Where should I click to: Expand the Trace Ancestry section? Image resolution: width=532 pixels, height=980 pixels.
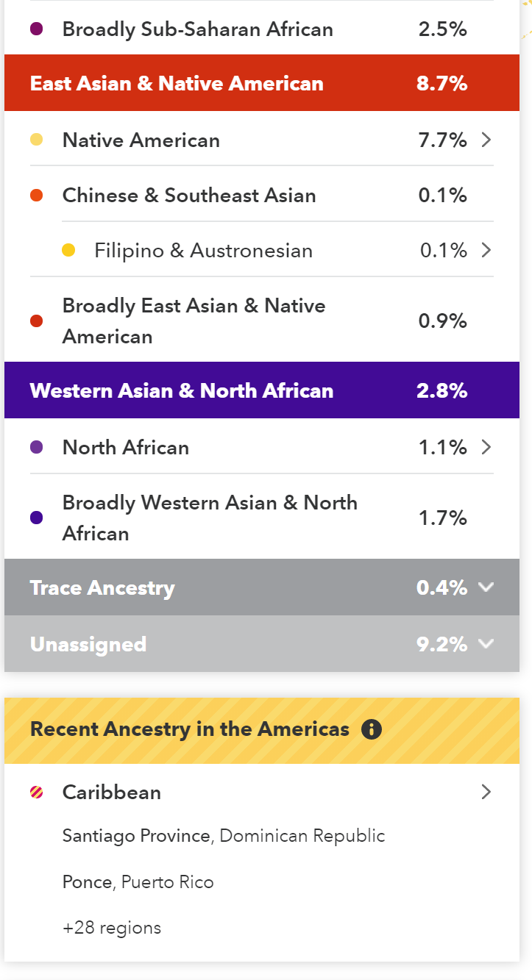tap(485, 587)
